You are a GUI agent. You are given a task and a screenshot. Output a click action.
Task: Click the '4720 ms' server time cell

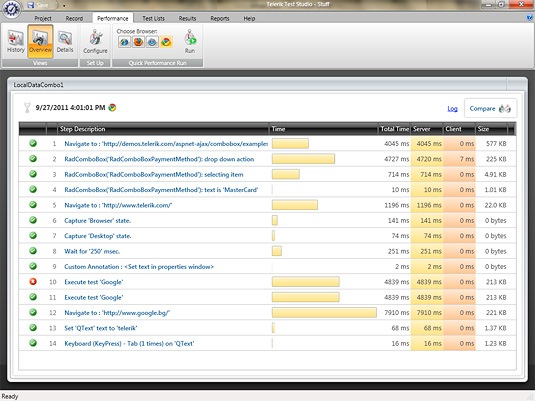pyautogui.click(x=429, y=159)
